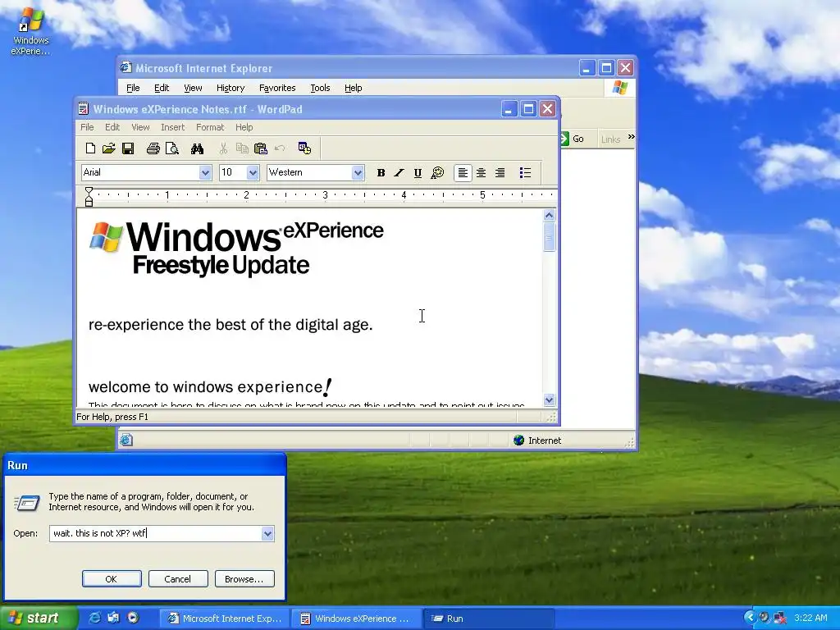Click the Copy icon in WordPad toolbar
The height and width of the screenshot is (630, 840).
click(x=242, y=148)
